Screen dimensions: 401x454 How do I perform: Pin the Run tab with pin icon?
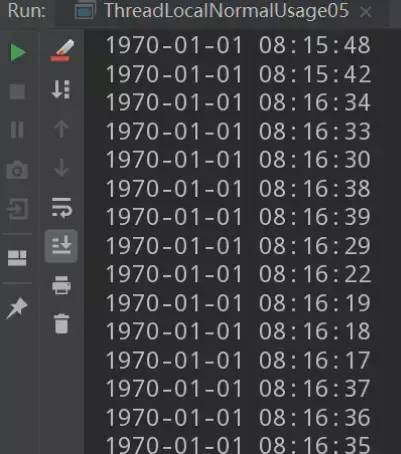17,307
